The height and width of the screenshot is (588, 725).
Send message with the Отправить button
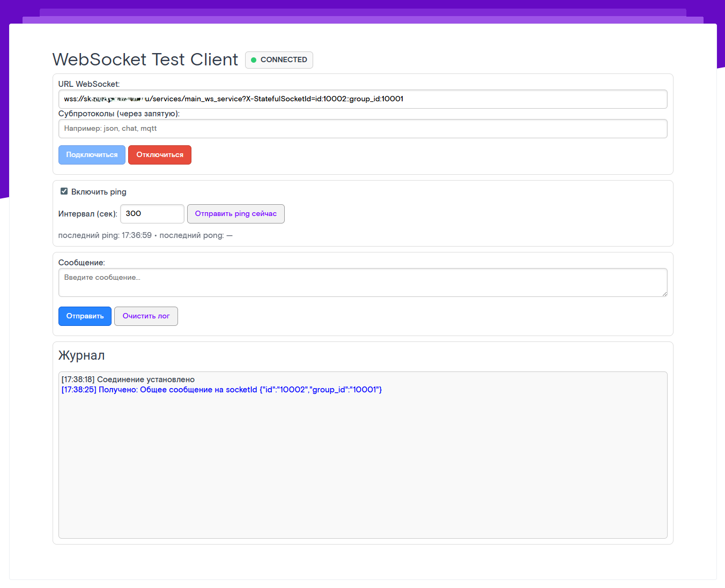tap(85, 316)
